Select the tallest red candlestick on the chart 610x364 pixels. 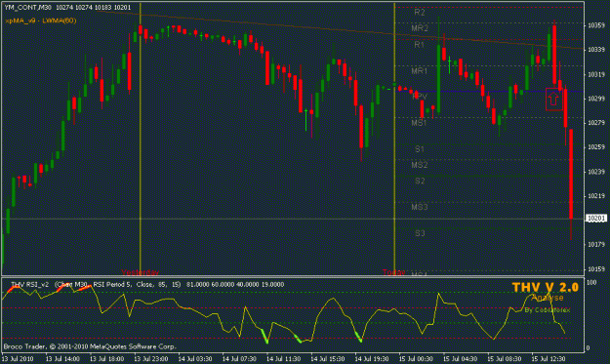[x=571, y=174]
